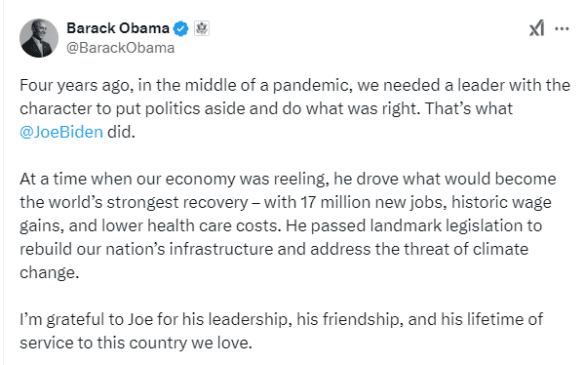Click the blue verified checkmark badge
The height and width of the screenshot is (365, 585).
tap(181, 29)
